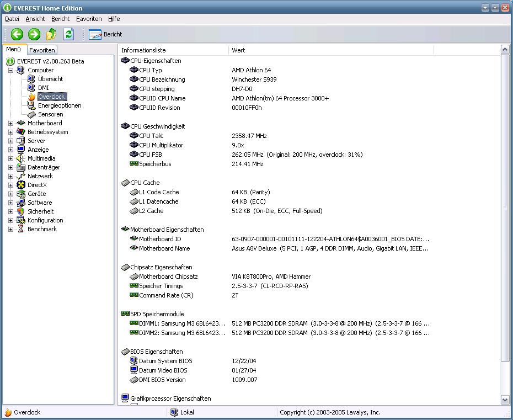Image resolution: width=513 pixels, height=420 pixels.
Task: Click the Netzwerk icon in tree
Action: click(20, 176)
